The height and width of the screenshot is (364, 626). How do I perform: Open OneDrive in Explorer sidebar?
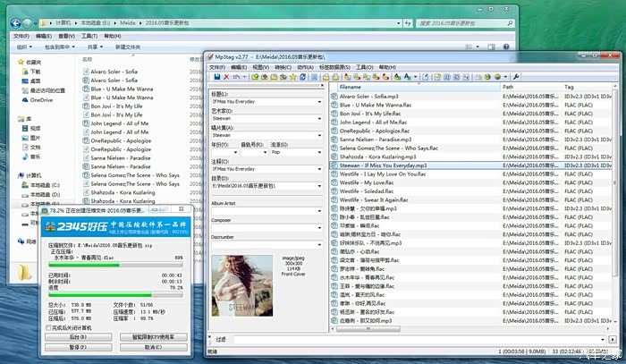point(40,100)
